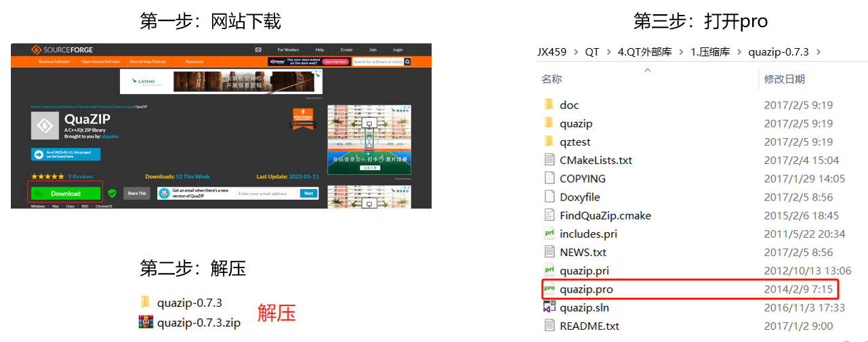868x342 pixels.
Task: Click the Join link in header
Action: (x=373, y=49)
